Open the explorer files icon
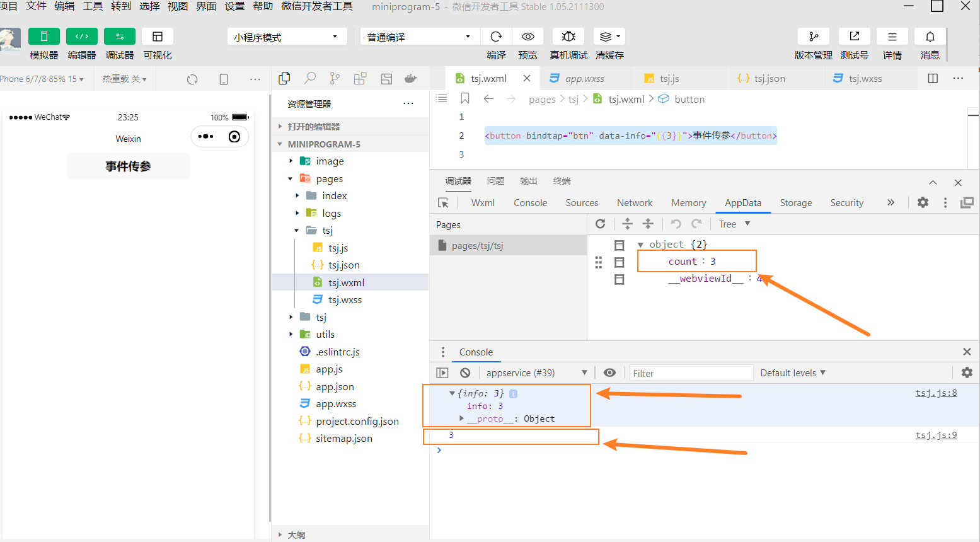 [x=284, y=78]
